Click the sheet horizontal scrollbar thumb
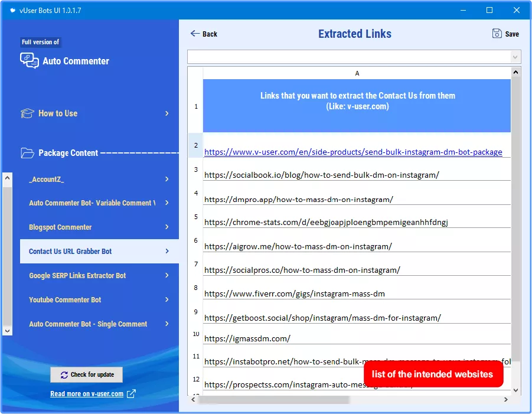The width and height of the screenshot is (532, 414). point(274,400)
